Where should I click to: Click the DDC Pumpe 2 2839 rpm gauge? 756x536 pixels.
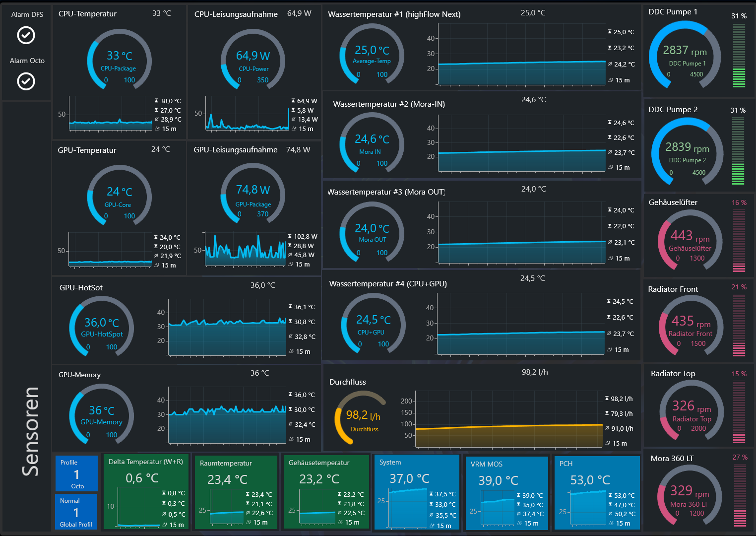click(x=688, y=151)
